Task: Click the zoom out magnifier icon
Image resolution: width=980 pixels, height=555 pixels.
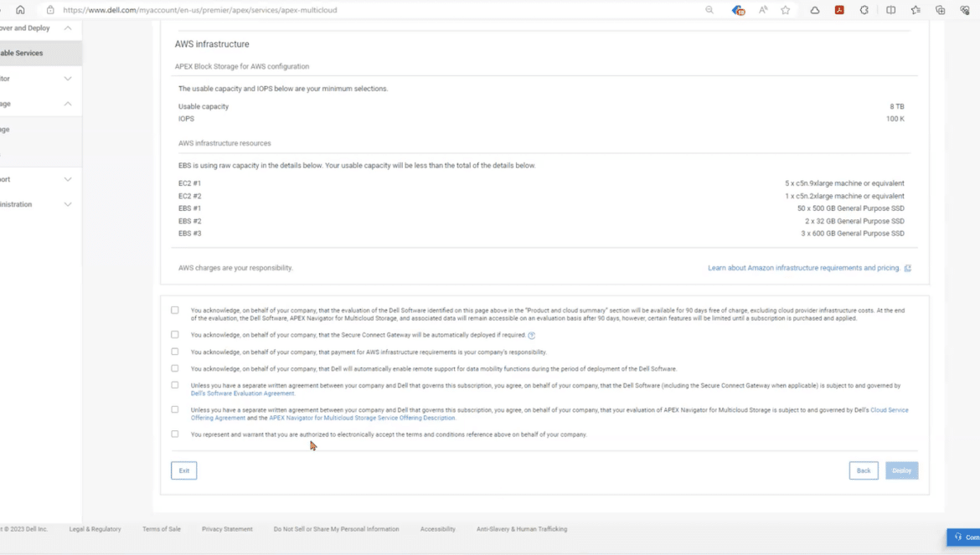Action: coord(709,10)
